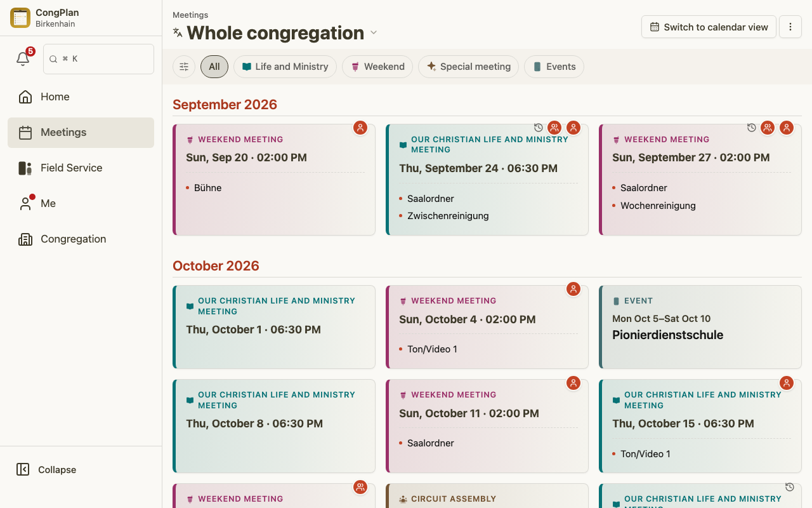Click the translate icon beside Whole congregation

tap(178, 32)
